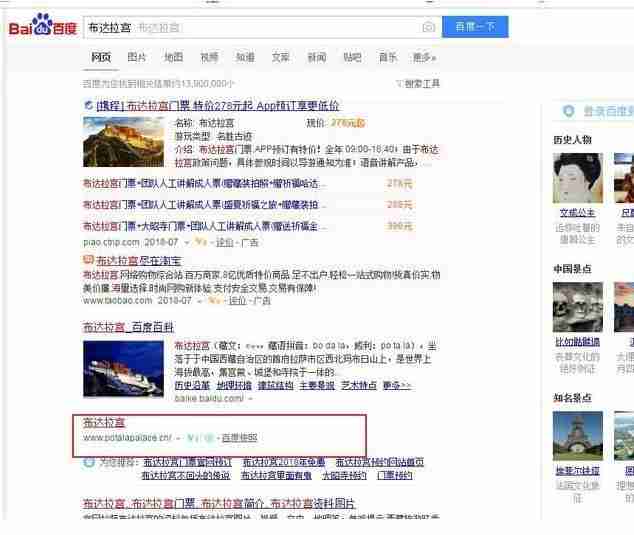Screen dimensions: 634x535
Task: Open the Eiffel Tower thumbnail under 知名景点
Action: [x=578, y=436]
